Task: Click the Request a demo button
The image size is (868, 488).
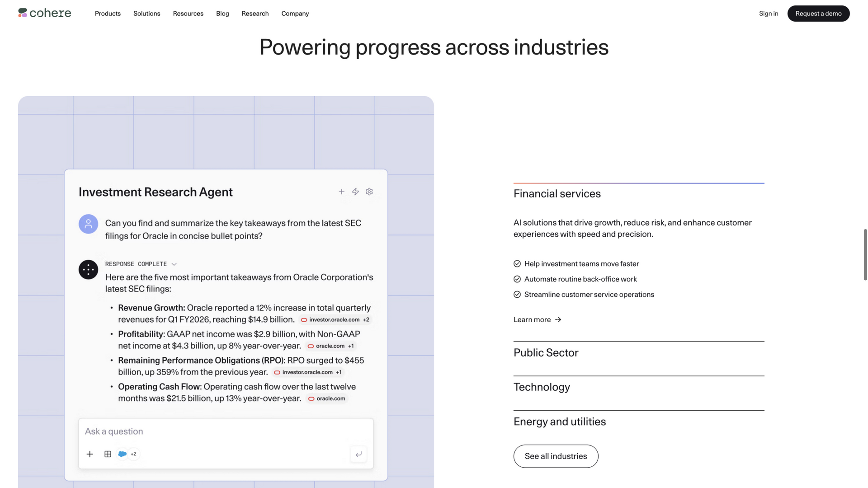Action: click(818, 14)
